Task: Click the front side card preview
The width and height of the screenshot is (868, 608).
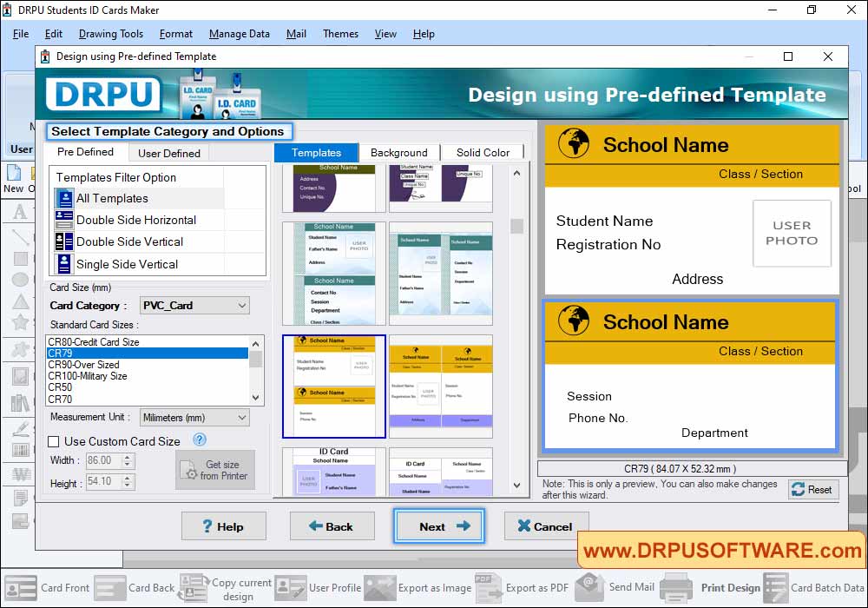Action: (x=692, y=210)
